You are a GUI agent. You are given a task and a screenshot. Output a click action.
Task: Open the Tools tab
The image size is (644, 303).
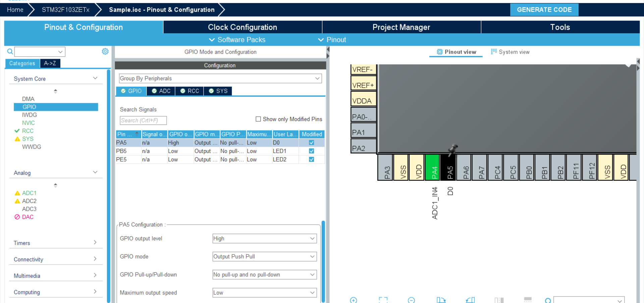point(560,27)
